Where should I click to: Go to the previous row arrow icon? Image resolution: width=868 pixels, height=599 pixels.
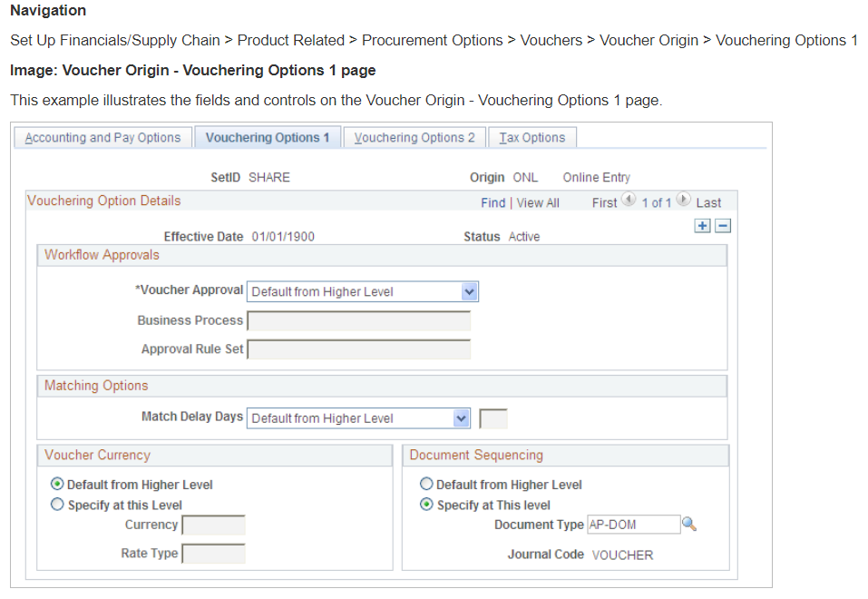[629, 199]
